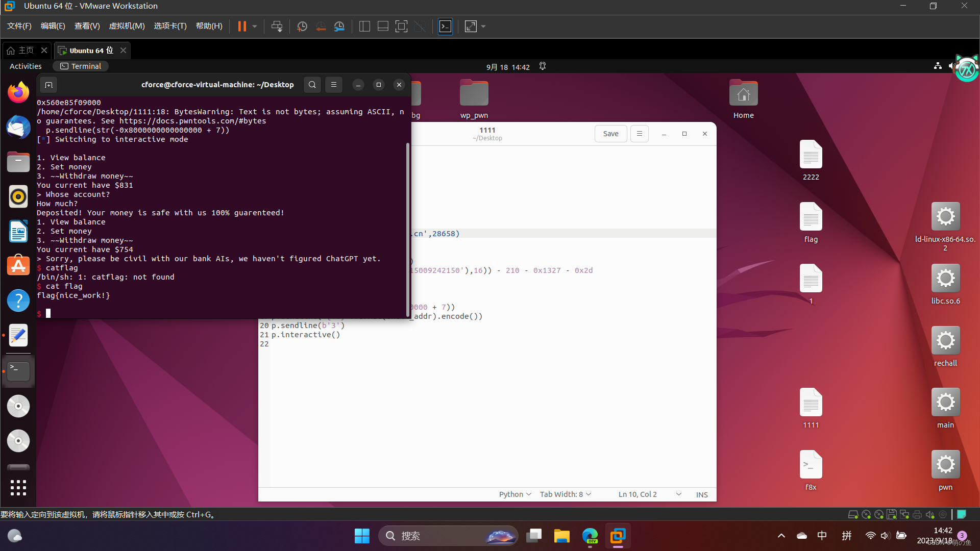This screenshot has width=980, height=551.
Task: Launch Firefox from the dock
Action: [18, 92]
